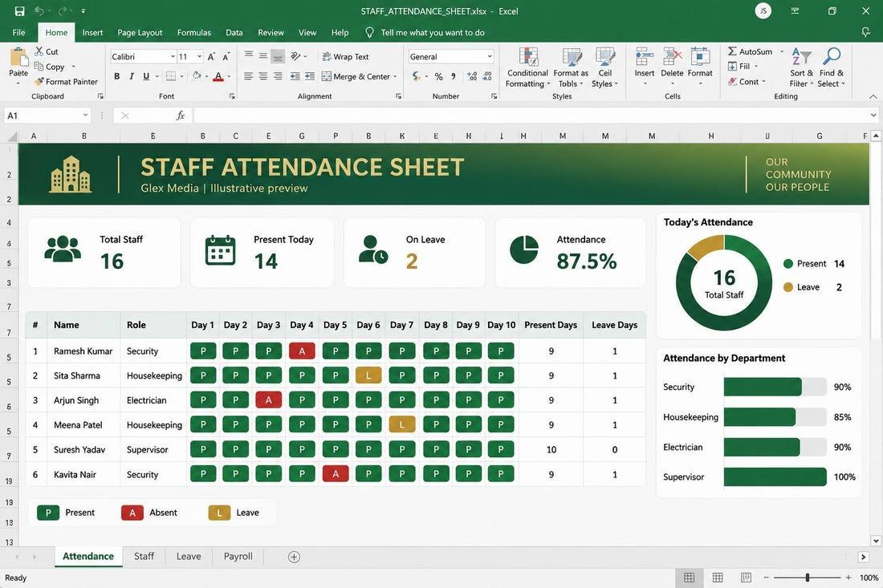Increase font size with larger A
883x588 pixels.
coord(211,57)
